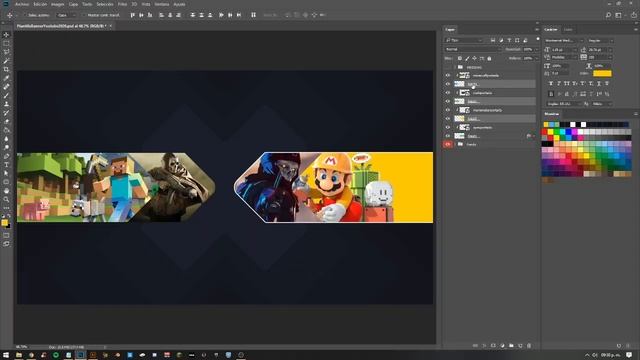Select the Zoom tool
This screenshot has width=640, height=360.
pyautogui.click(x=6, y=199)
